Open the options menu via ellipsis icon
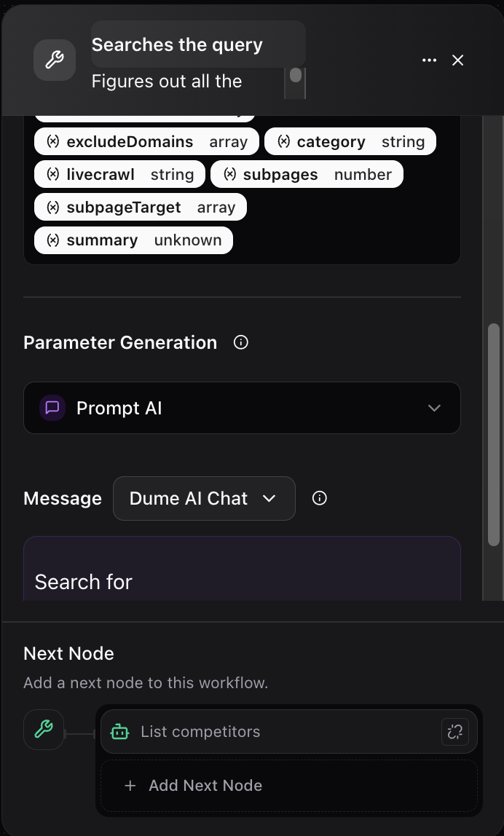Viewport: 504px width, 836px height. coord(429,60)
